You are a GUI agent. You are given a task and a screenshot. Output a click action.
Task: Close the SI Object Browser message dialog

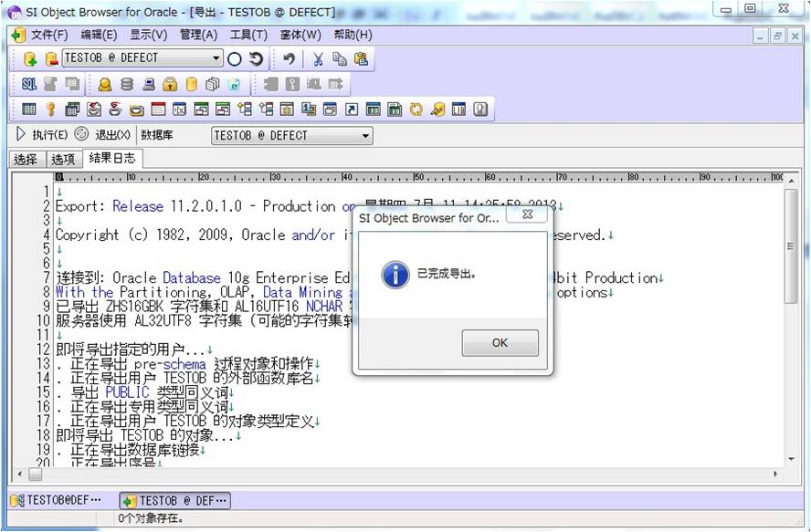pos(527,214)
